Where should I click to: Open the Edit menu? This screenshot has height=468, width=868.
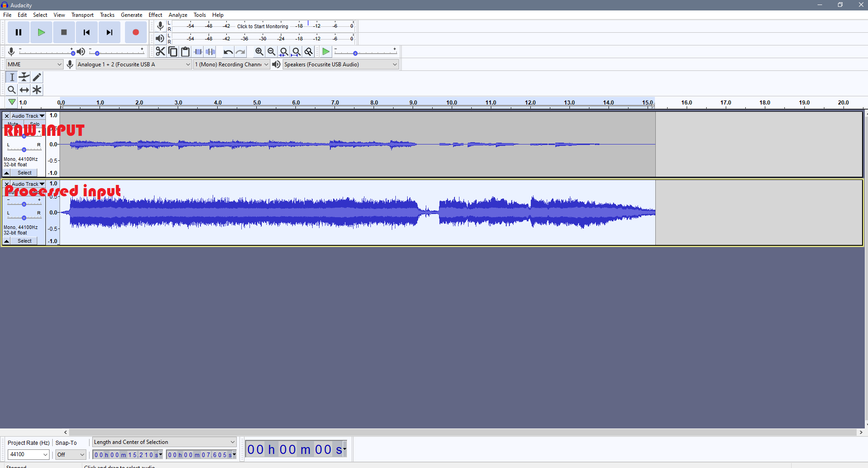pos(22,15)
